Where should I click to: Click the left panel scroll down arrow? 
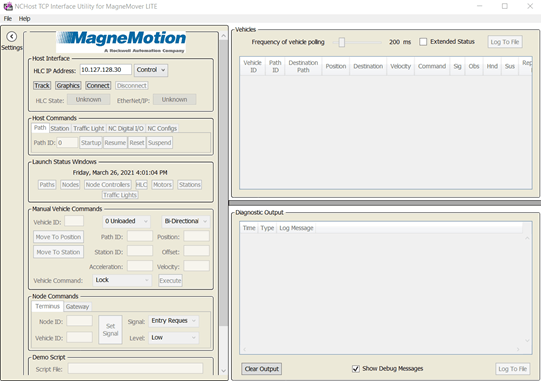[223, 371]
